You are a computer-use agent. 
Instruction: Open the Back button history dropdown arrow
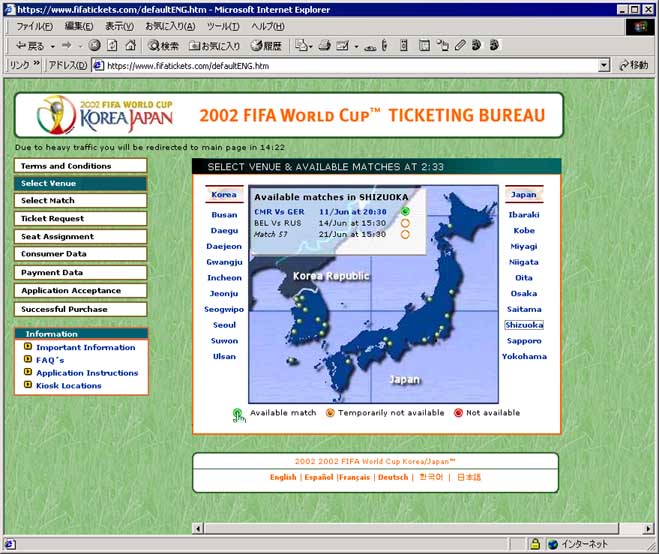(53, 46)
